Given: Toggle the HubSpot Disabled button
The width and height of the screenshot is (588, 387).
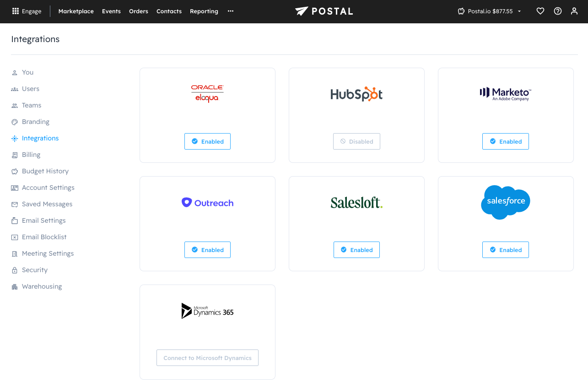Looking at the screenshot, I should 356,141.
